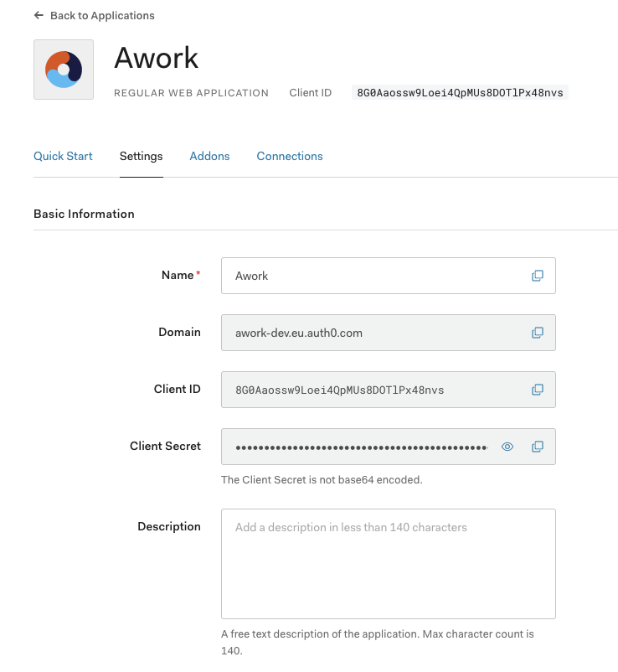Open the Quick Start tab
Viewport: 618px width, 672px height.
[63, 156]
